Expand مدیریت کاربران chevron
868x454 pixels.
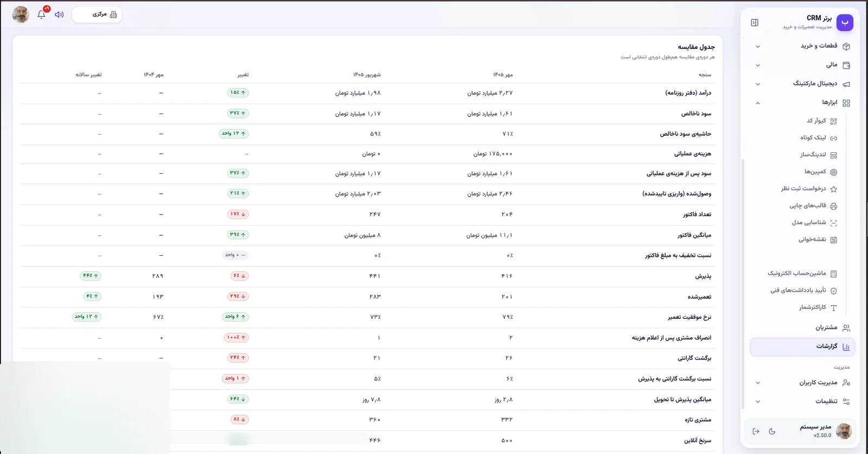758,383
